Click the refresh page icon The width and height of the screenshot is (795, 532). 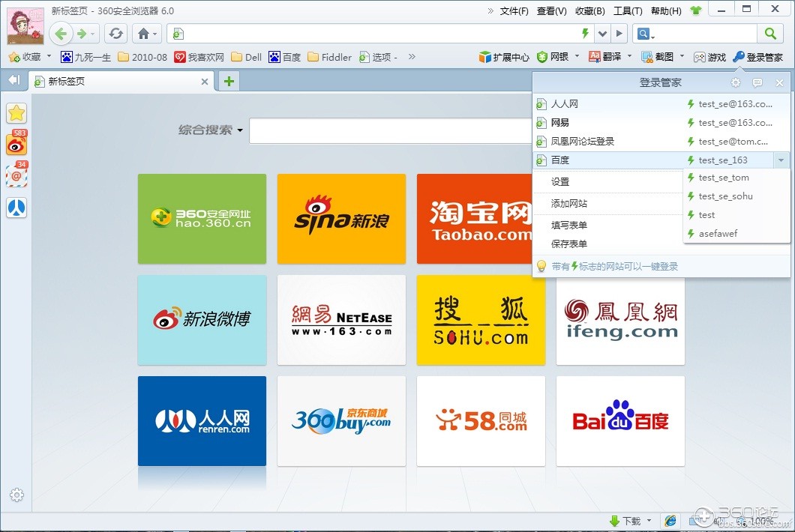tap(115, 33)
